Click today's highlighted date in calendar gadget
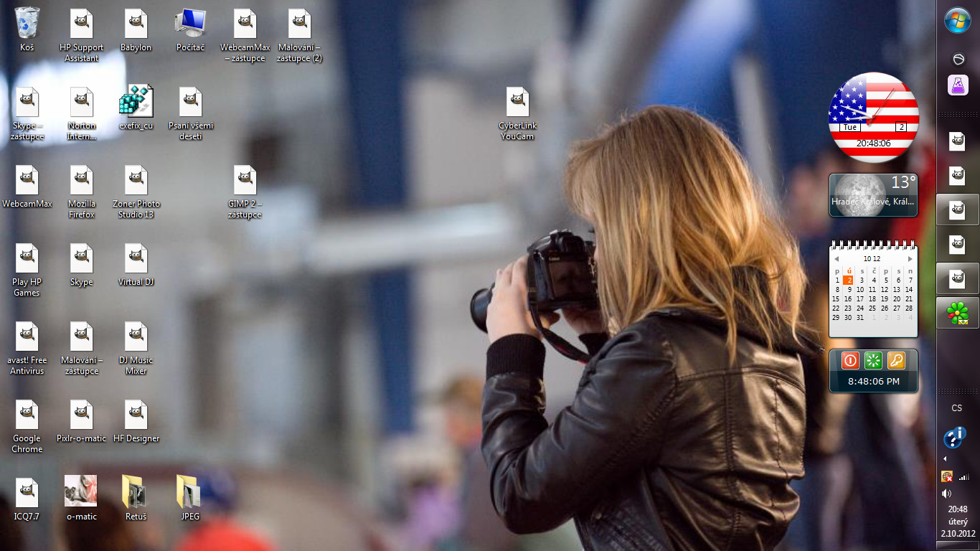Viewport: 980px width, 551px height. (x=848, y=281)
